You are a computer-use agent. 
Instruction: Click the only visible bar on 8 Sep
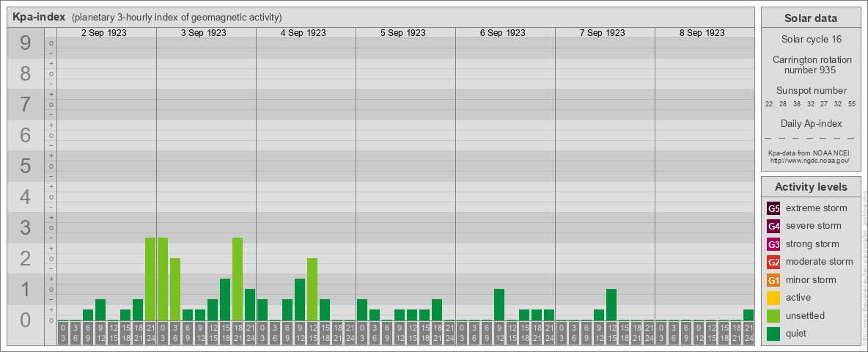(748, 315)
